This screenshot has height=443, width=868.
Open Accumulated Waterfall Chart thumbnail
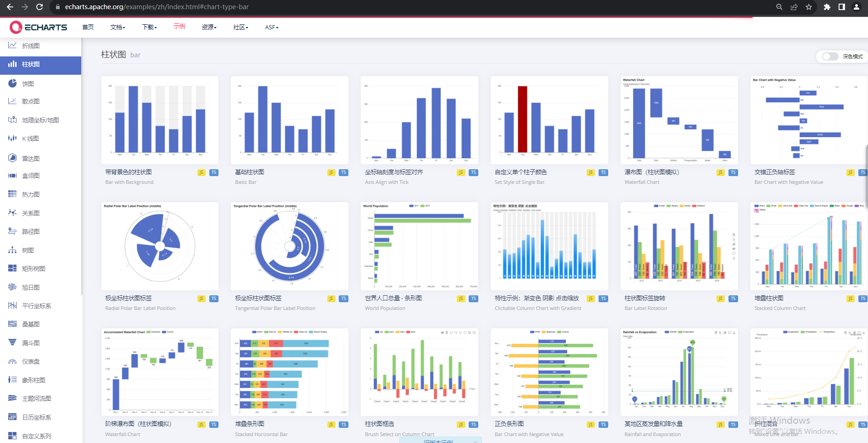pyautogui.click(x=160, y=372)
